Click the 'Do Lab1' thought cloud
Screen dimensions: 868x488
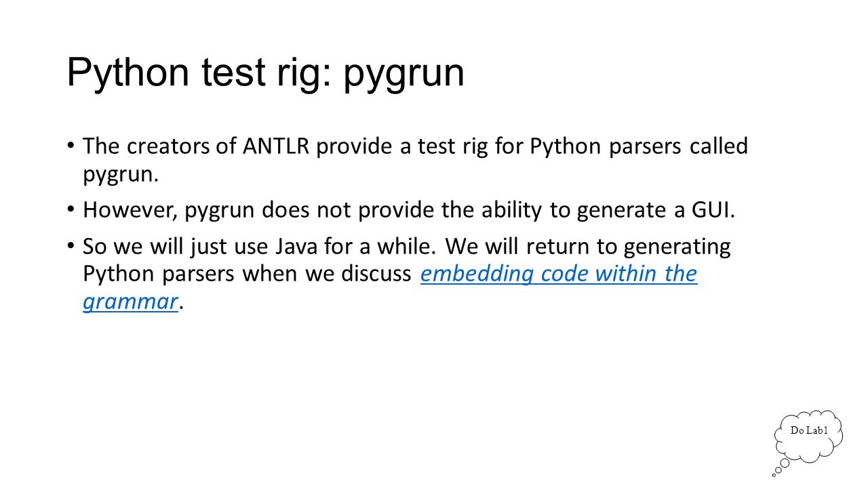810,436
